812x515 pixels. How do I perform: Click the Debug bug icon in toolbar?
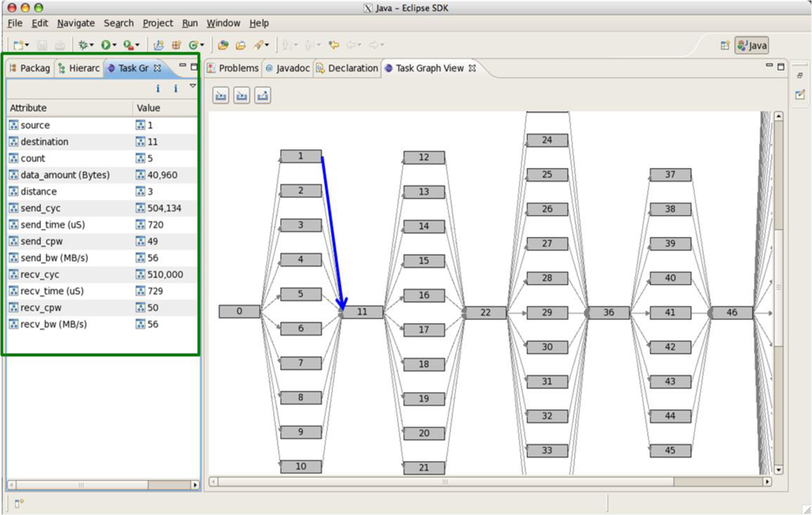click(83, 45)
